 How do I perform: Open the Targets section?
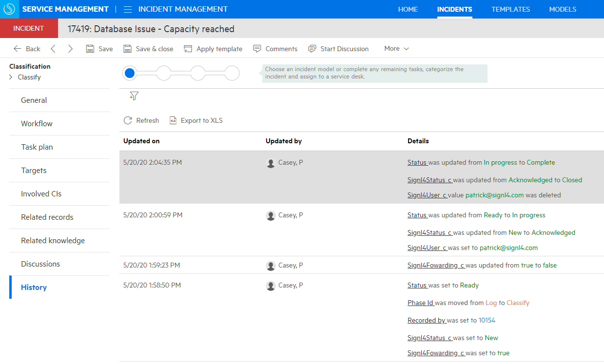point(59,171)
